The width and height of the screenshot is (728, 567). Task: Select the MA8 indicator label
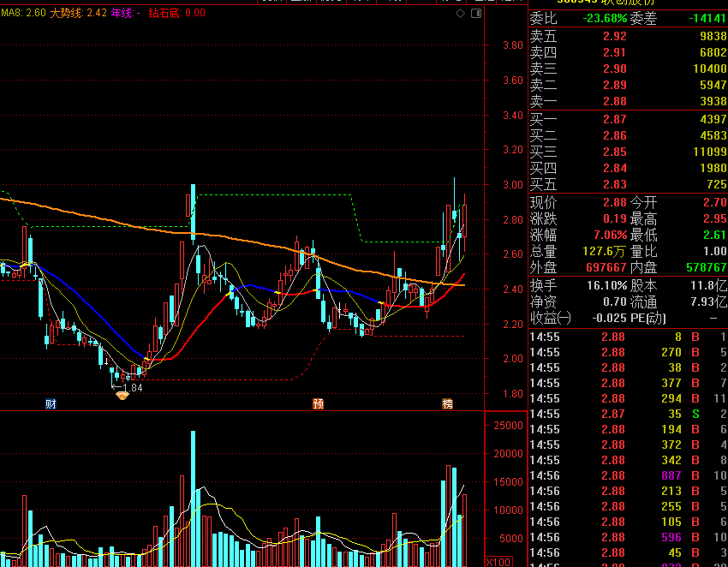23,13
